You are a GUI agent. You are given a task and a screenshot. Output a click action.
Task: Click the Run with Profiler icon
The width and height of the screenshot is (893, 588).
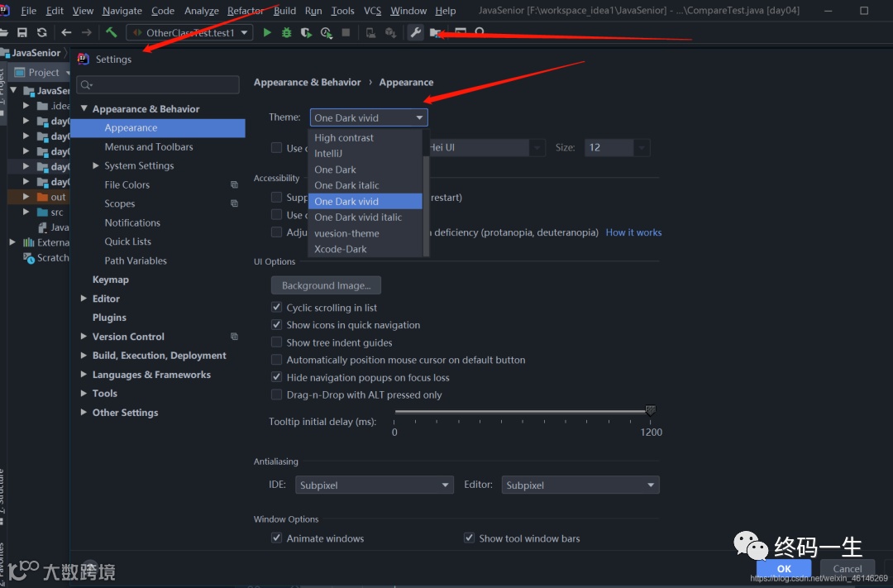coord(327,33)
